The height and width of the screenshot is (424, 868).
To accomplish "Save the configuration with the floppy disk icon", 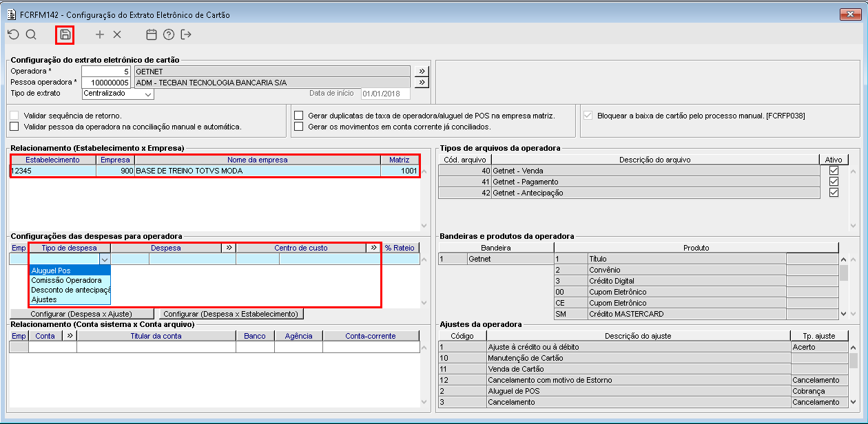I will (x=65, y=34).
